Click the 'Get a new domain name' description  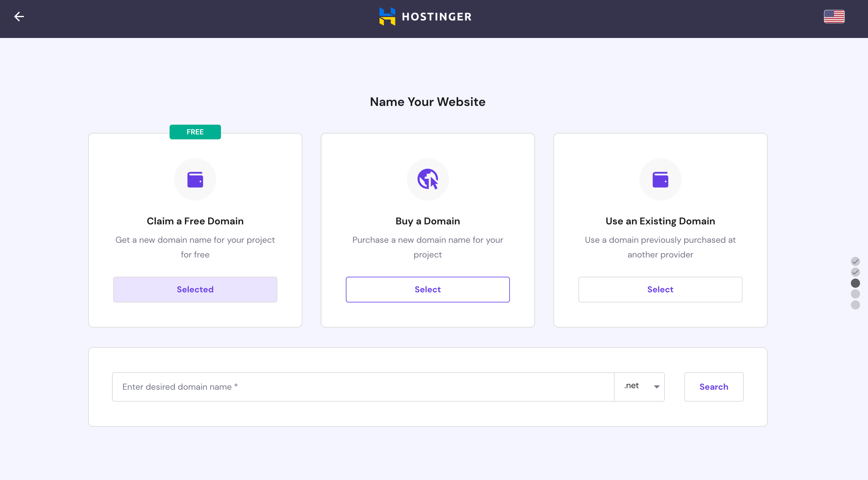(x=195, y=247)
